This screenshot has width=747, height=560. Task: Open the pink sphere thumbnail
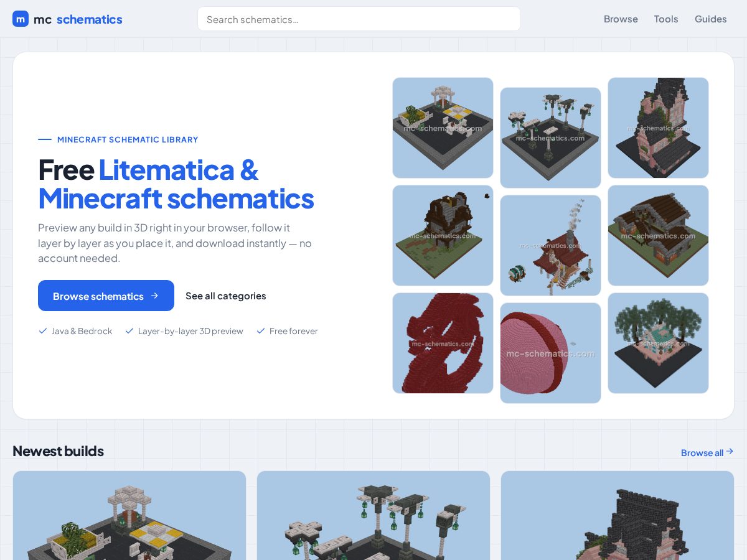pyautogui.click(x=550, y=353)
